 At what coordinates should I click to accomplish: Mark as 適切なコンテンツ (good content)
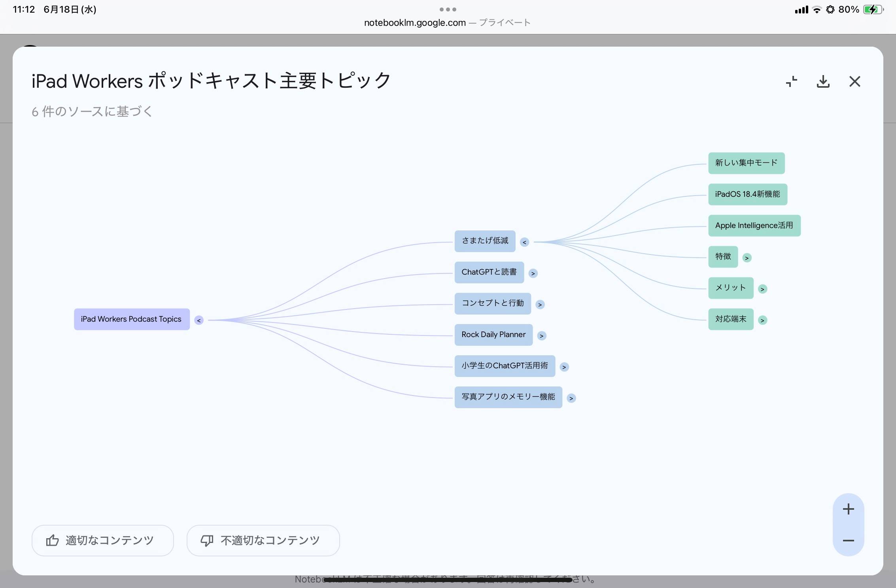102,540
